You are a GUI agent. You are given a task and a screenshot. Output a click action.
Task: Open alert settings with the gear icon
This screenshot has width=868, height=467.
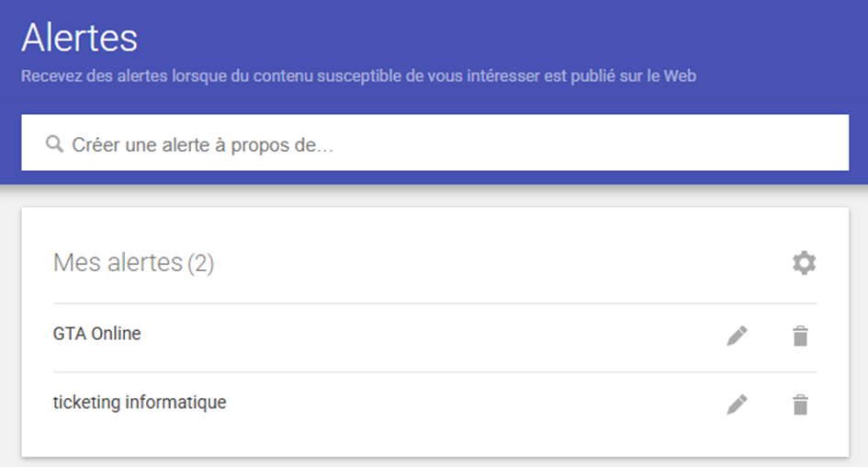tap(804, 264)
